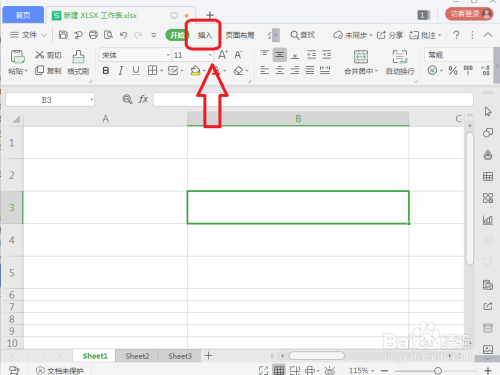Click the increase decimal places icon
This screenshot has width=500, height=375.
tap(485, 70)
